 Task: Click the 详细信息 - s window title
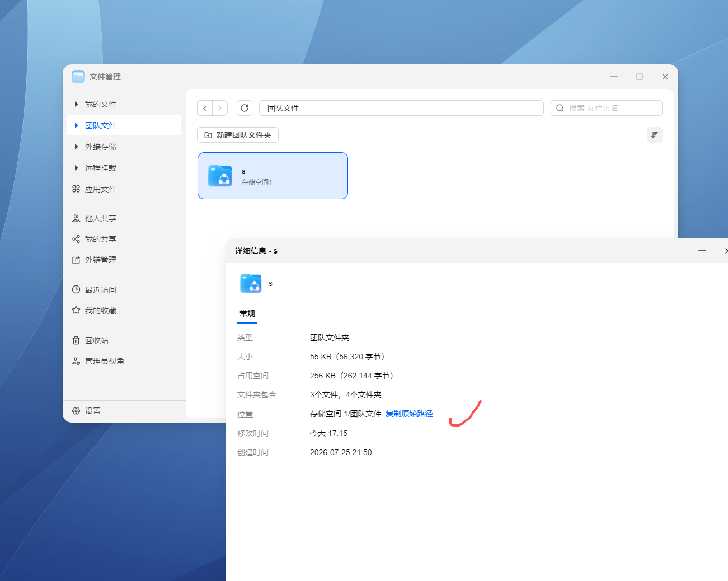(x=256, y=251)
